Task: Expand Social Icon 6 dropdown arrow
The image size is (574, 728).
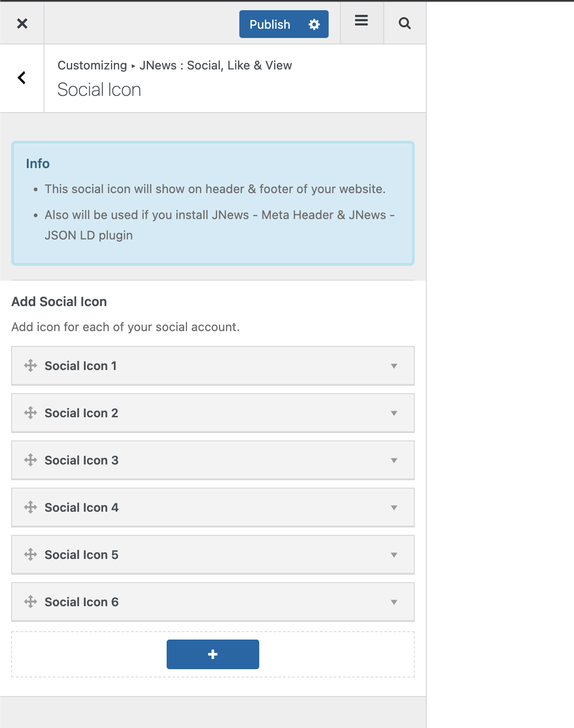Action: tap(394, 602)
